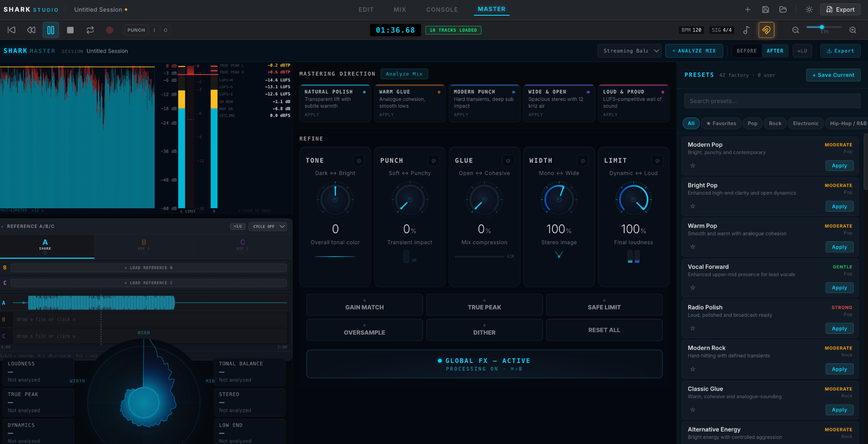Enable SAFE LIMIT option
Screen dimensions: 868x444
tap(604, 305)
